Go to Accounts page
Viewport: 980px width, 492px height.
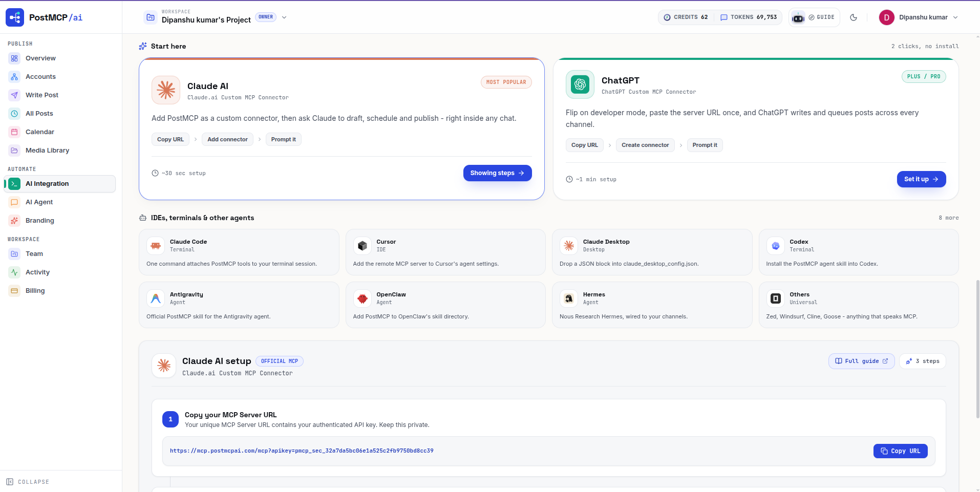[40, 77]
